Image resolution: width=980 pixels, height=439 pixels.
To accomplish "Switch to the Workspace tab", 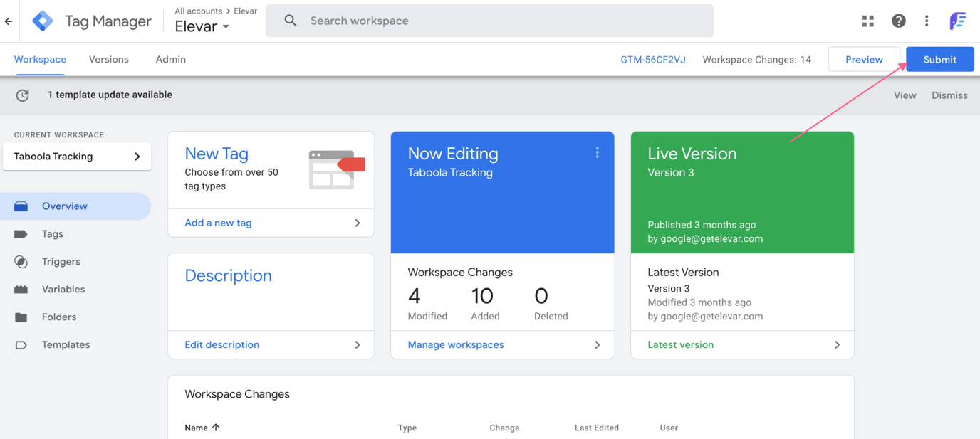I will pyautogui.click(x=40, y=60).
